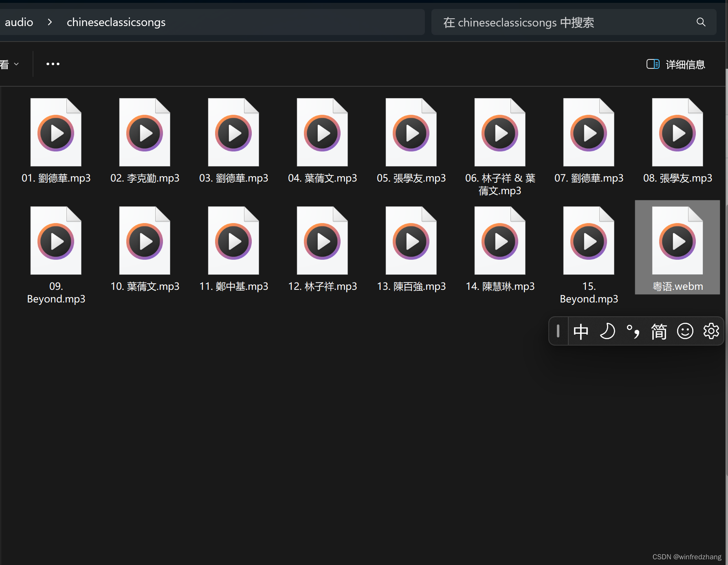The width and height of the screenshot is (728, 565).
Task: Select the file 04. 葉蒨文.mp3
Action: 322,141
